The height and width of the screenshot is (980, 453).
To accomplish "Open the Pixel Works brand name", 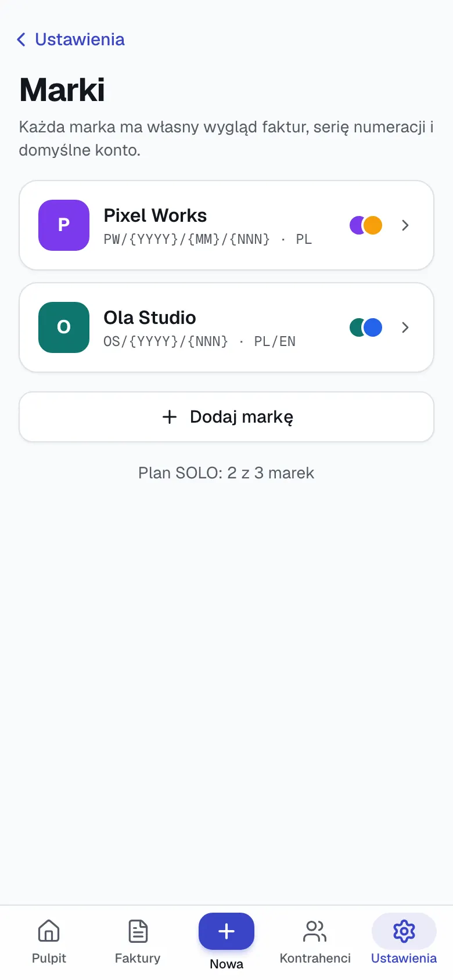I will [x=155, y=215].
